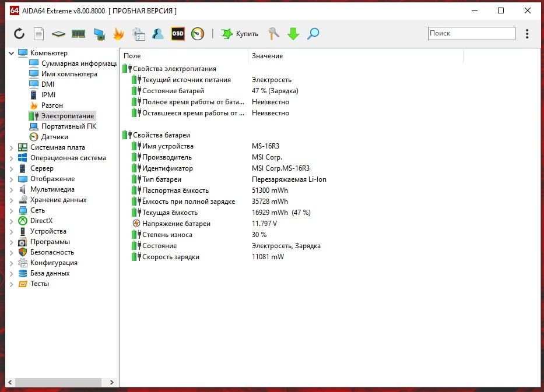Open the Sensor gauge toolbar icon
This screenshot has width=544, height=392.
[198, 34]
